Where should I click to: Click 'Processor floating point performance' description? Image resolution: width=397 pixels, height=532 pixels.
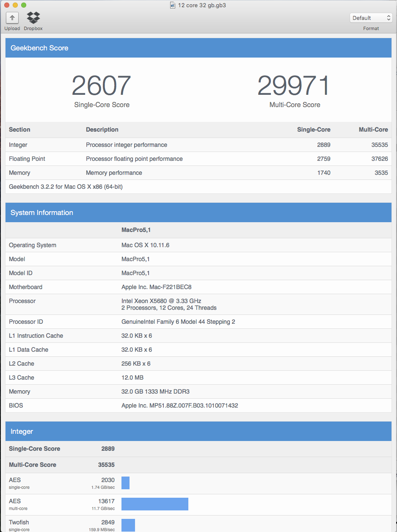134,159
